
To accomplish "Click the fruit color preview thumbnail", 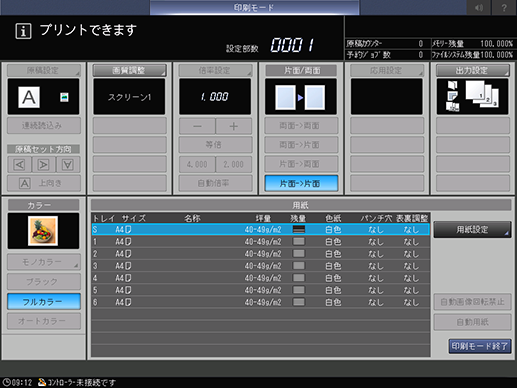I will click(x=43, y=231).
